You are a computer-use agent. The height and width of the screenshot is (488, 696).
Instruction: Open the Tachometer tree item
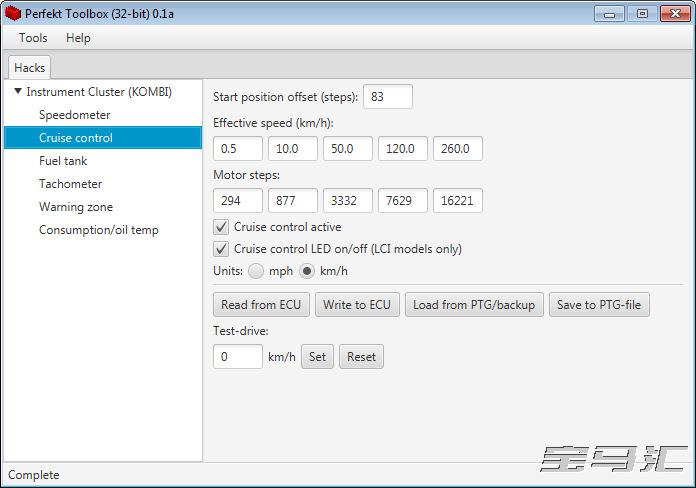(70, 184)
